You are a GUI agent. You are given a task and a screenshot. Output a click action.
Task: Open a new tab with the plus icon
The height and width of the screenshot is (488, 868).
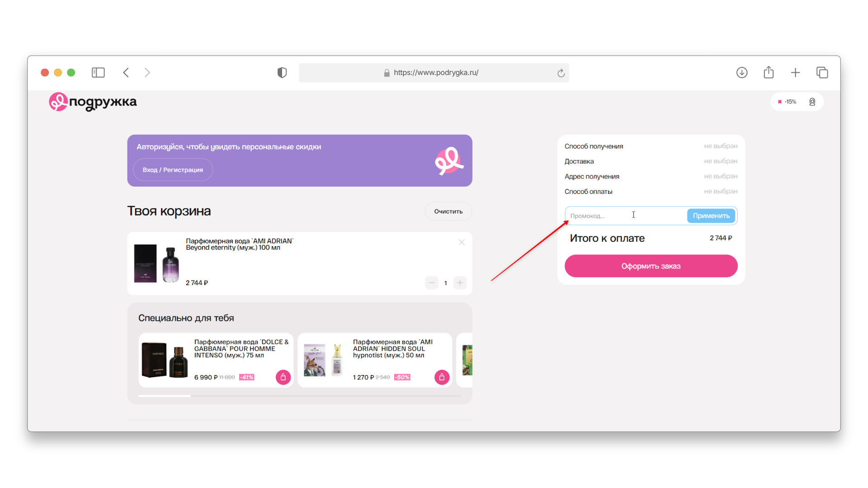[795, 72]
